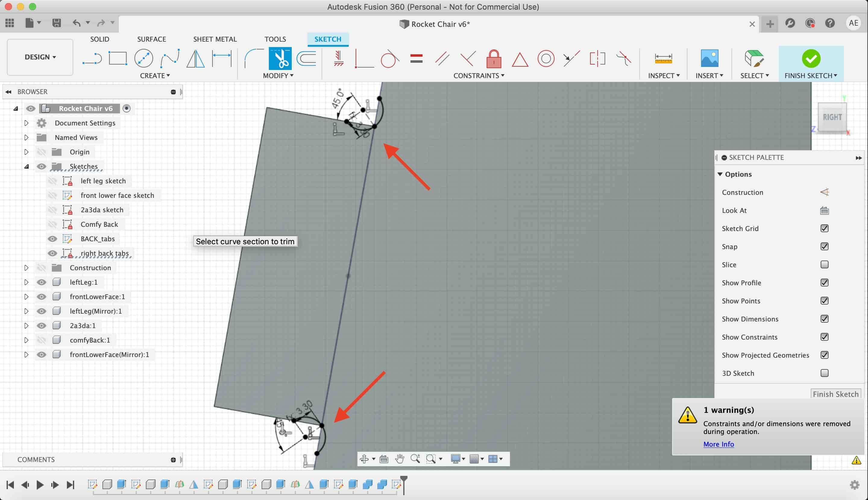This screenshot has width=868, height=500.
Task: Apply the Fix/Unfix lock constraint
Action: pyautogui.click(x=494, y=59)
